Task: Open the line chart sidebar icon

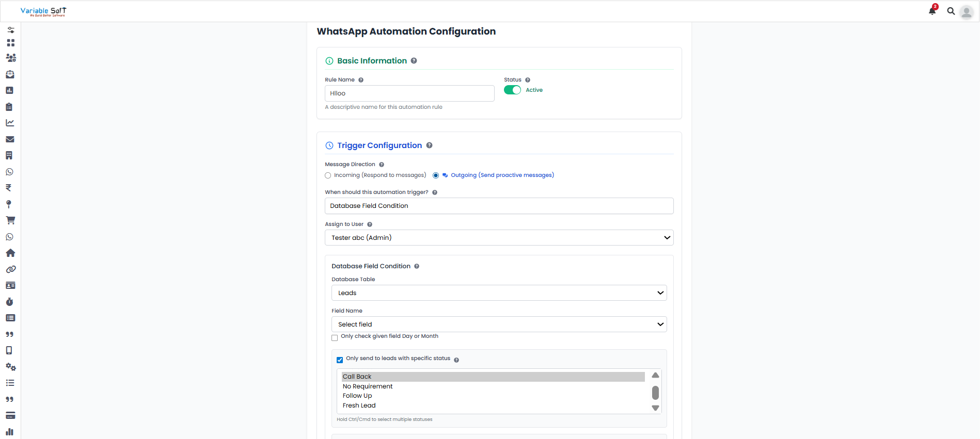Action: pyautogui.click(x=10, y=123)
